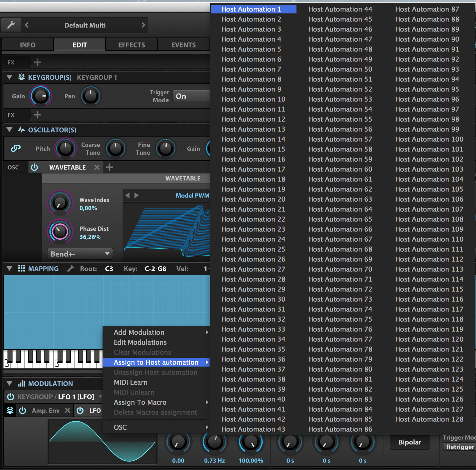The image size is (476, 470).
Task: Click the Pan knob
Action: (91, 96)
